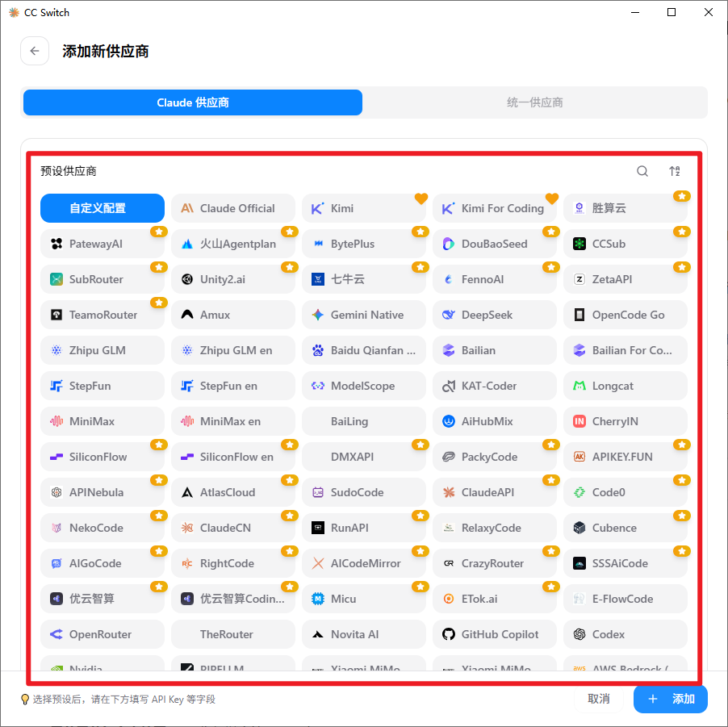Select the Unity2.ai provider
Screen dimensions: 728x727
click(x=233, y=279)
